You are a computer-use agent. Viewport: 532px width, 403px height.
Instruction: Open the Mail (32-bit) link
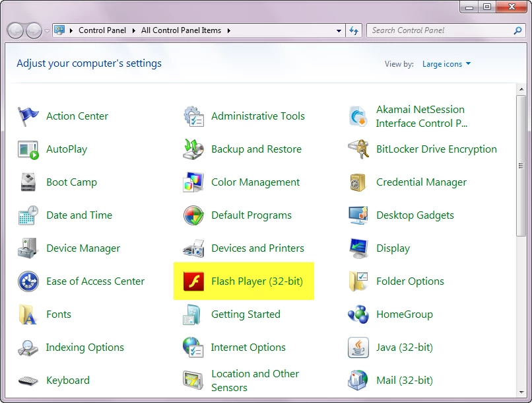coord(405,381)
